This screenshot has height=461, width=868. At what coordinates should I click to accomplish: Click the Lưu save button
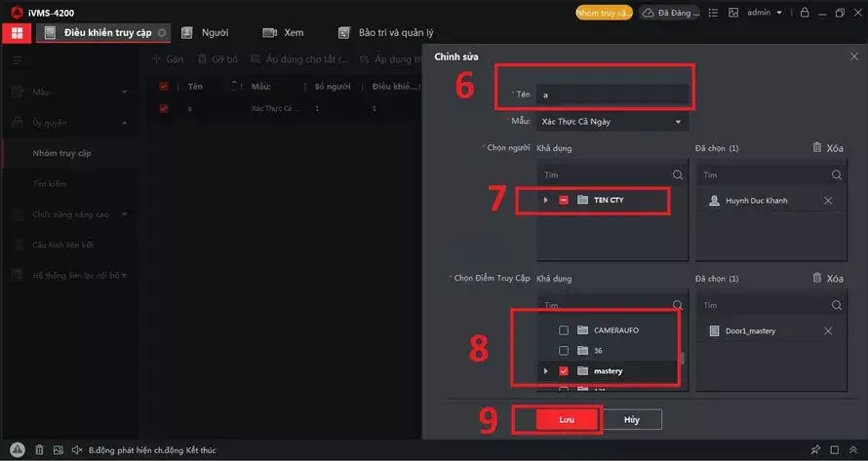(567, 419)
